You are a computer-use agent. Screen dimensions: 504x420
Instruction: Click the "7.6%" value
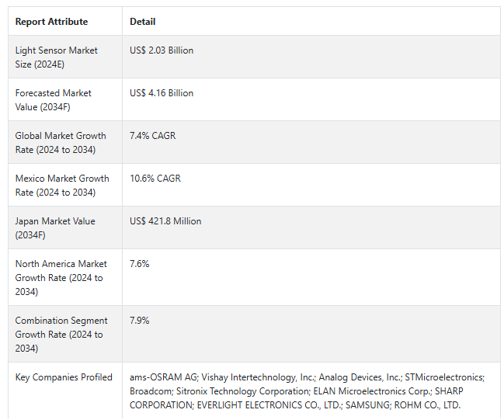point(140,264)
